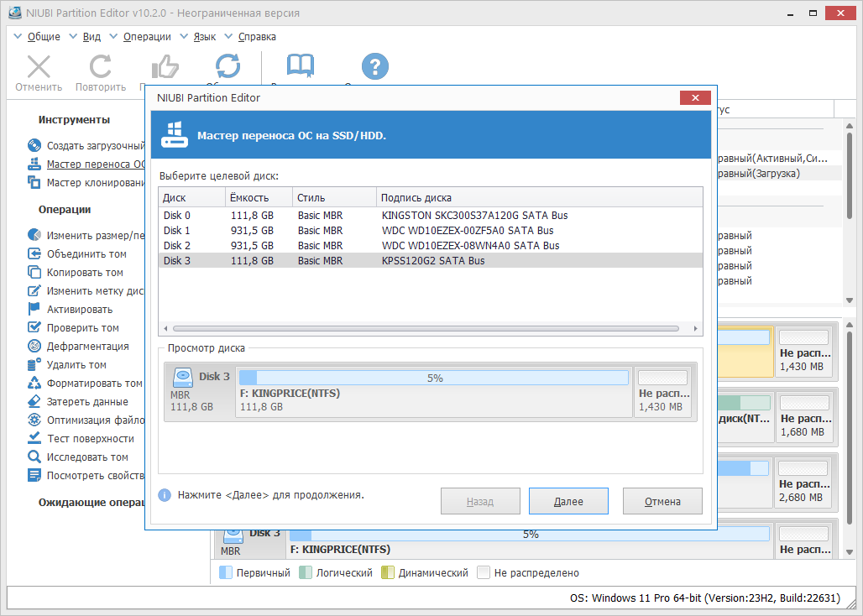Click the blue question mark help icon

(x=374, y=66)
